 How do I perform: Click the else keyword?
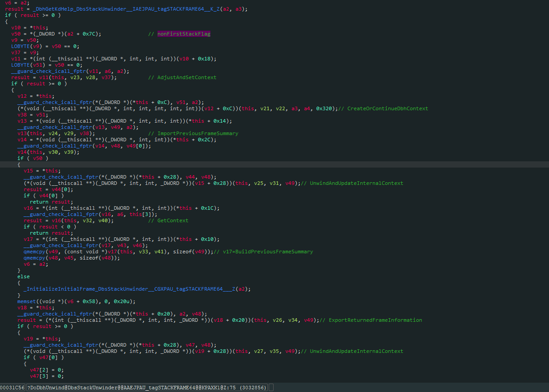tap(24, 276)
